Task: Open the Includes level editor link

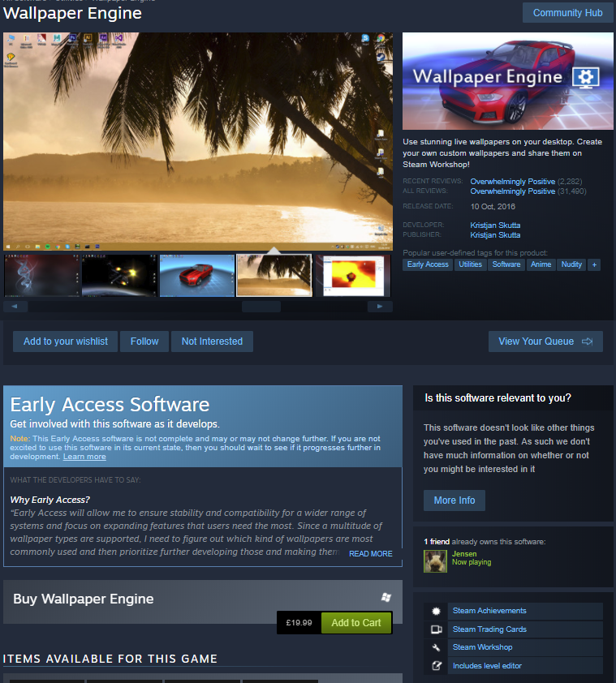Action: (x=487, y=666)
